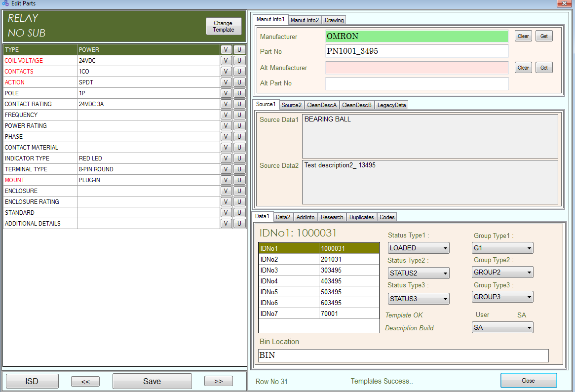
Task: Open the Status Type1 dropdown showing LOADED
Action: click(x=419, y=248)
